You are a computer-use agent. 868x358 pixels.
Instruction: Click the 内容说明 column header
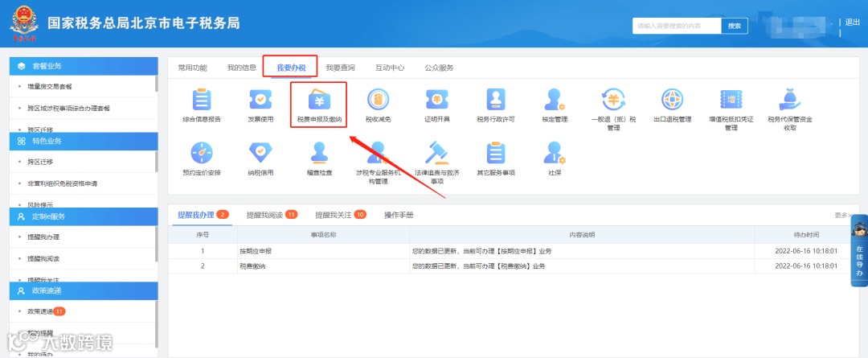point(582,235)
